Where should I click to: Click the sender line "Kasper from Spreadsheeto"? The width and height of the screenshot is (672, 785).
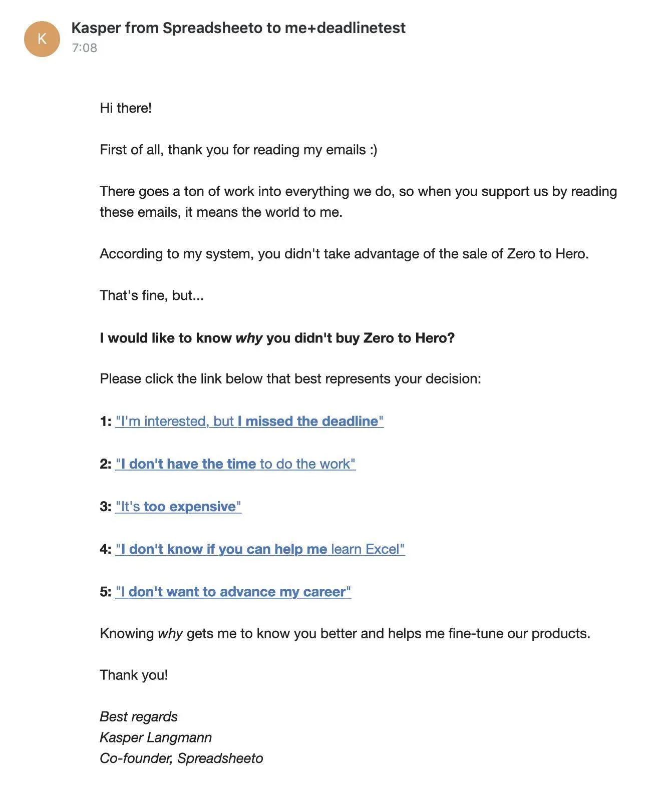[x=167, y=28]
